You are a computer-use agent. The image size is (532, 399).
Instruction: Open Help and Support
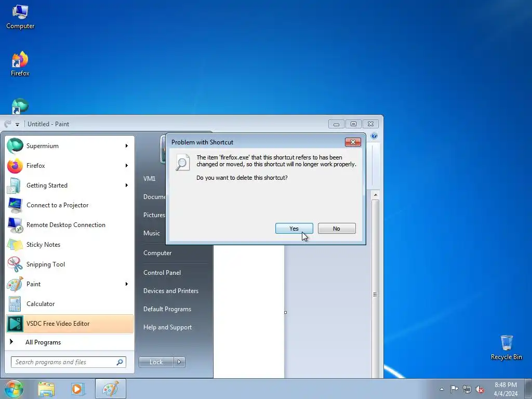[x=167, y=327]
